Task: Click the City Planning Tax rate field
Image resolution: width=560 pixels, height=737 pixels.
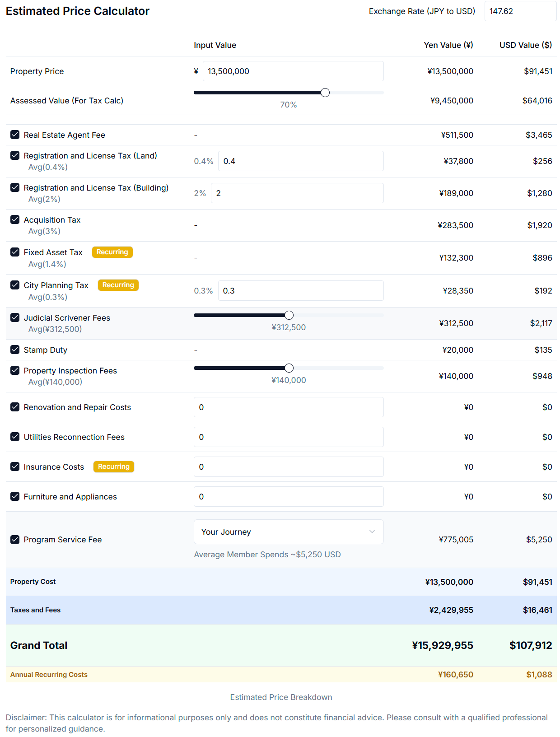Action: click(x=300, y=291)
